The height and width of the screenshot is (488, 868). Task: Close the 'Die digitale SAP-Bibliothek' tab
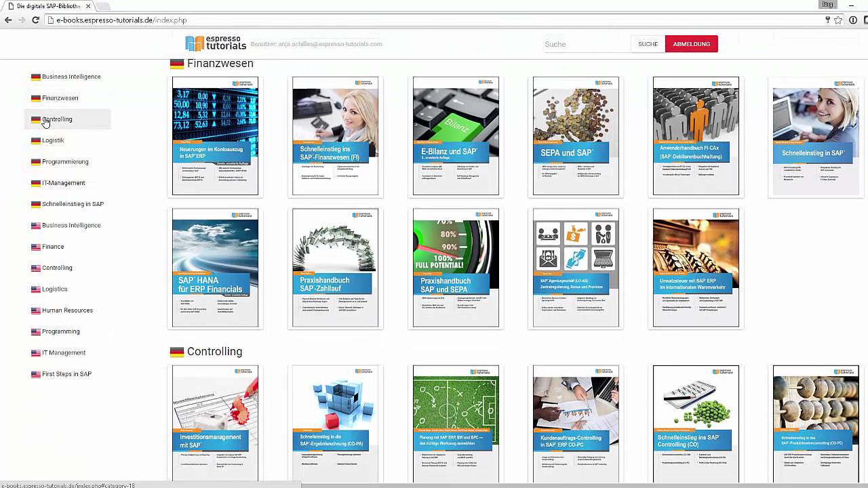(x=88, y=6)
